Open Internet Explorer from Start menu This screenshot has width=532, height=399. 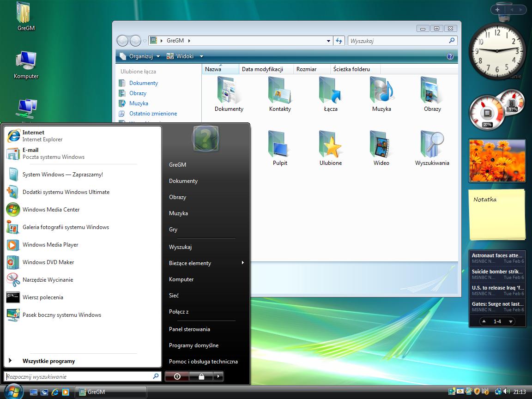click(83, 136)
